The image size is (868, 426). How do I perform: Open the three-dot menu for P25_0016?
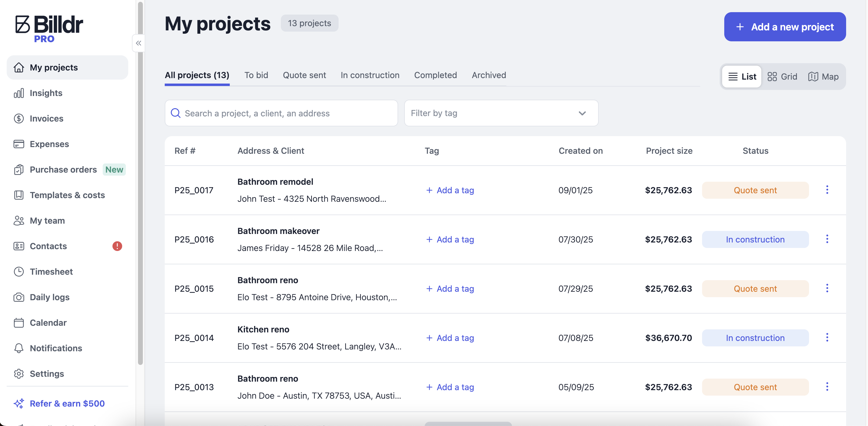click(x=827, y=239)
